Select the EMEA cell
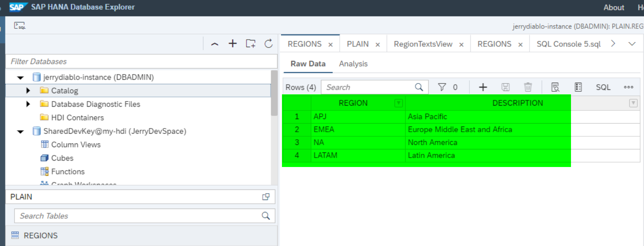644x246 pixels. pos(358,130)
